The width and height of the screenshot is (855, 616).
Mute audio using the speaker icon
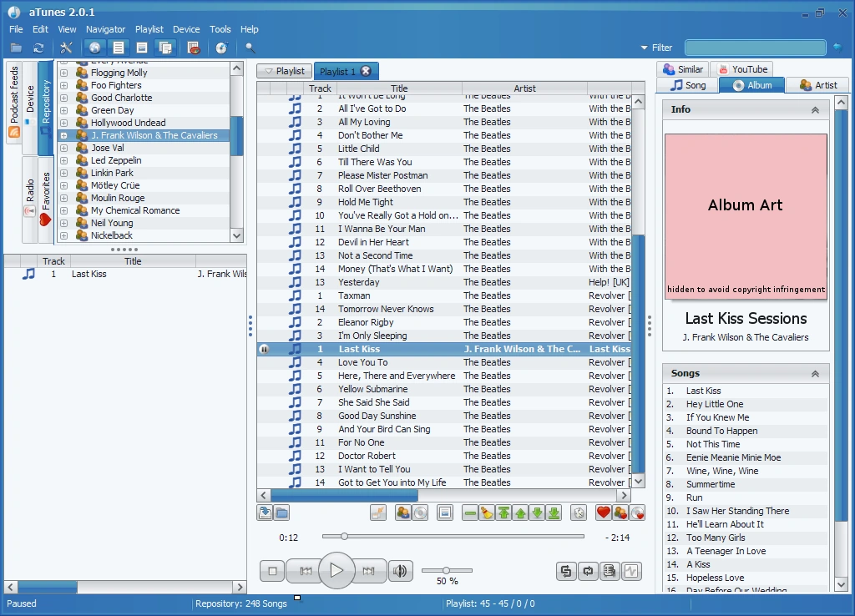click(x=401, y=571)
